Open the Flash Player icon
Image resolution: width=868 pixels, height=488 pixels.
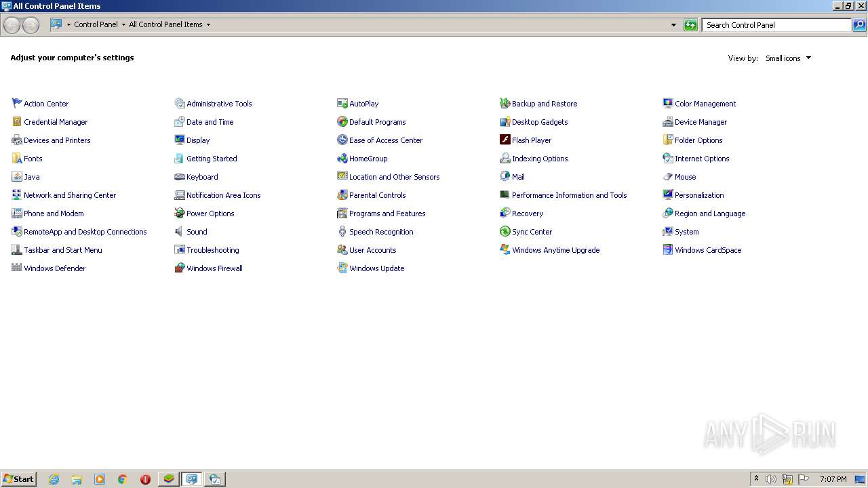(x=505, y=140)
